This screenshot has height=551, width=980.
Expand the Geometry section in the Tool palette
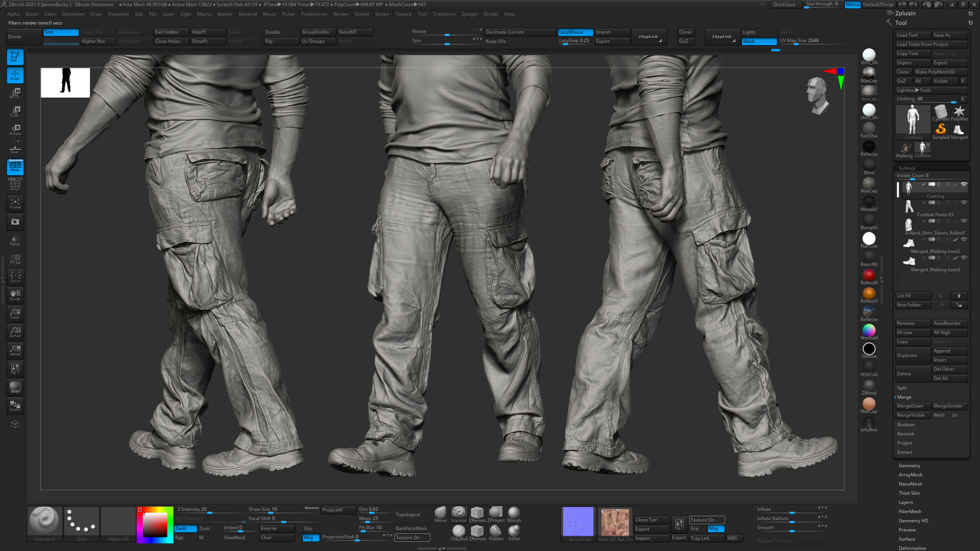point(909,465)
